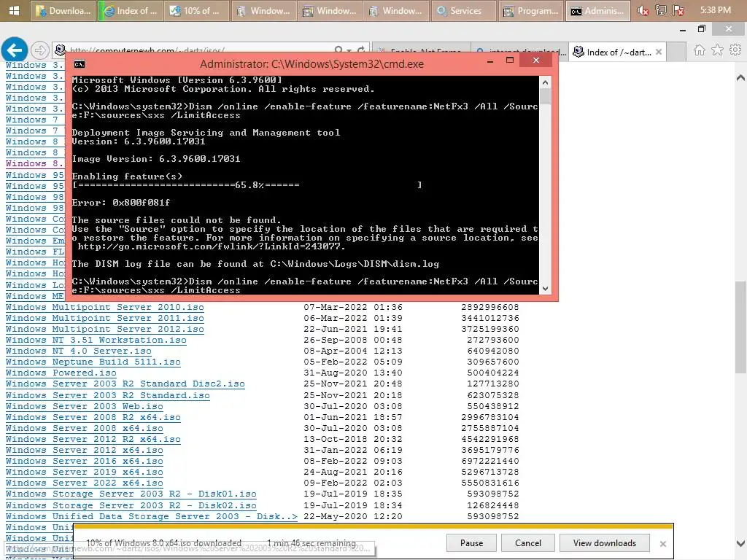The width and height of the screenshot is (747, 560).
Task: Close the download notification bar
Action: coord(662,543)
